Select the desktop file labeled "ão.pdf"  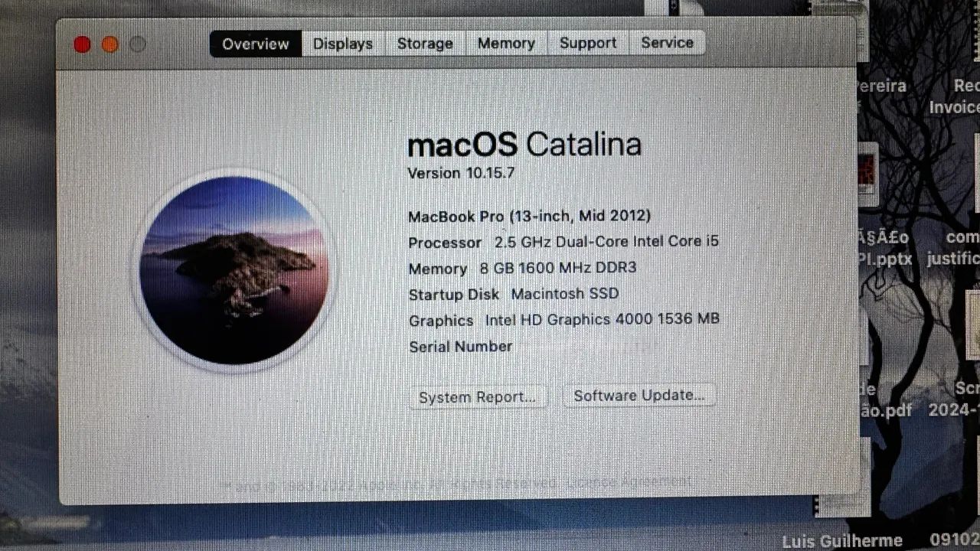(885, 411)
